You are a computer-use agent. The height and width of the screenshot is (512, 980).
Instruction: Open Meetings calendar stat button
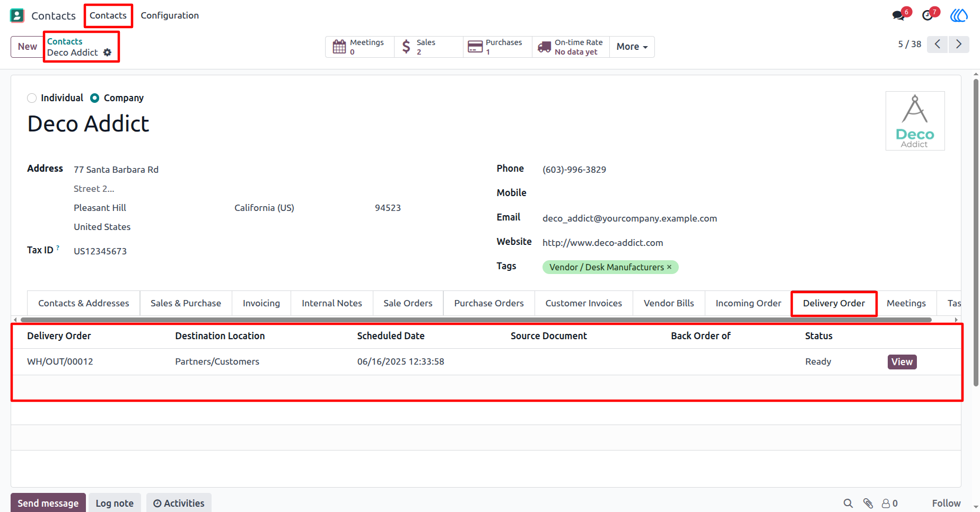click(360, 47)
